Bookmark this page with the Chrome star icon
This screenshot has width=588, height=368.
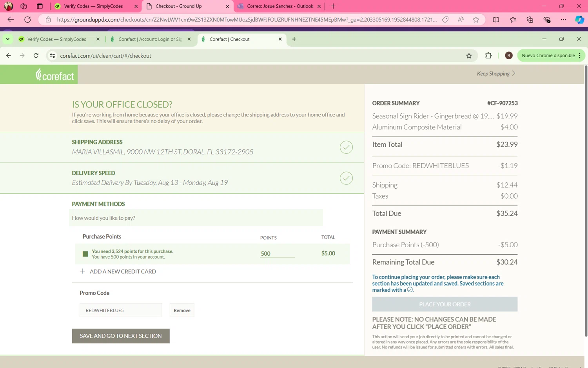(469, 56)
